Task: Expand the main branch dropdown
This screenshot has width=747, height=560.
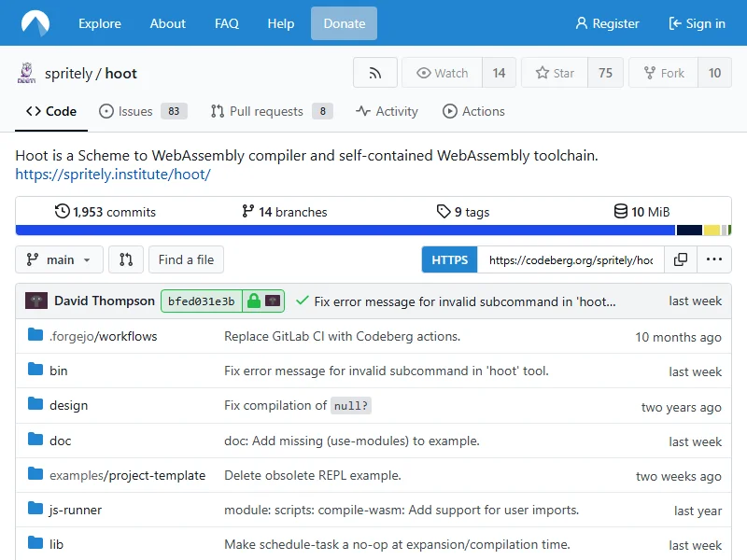Action: click(x=60, y=259)
